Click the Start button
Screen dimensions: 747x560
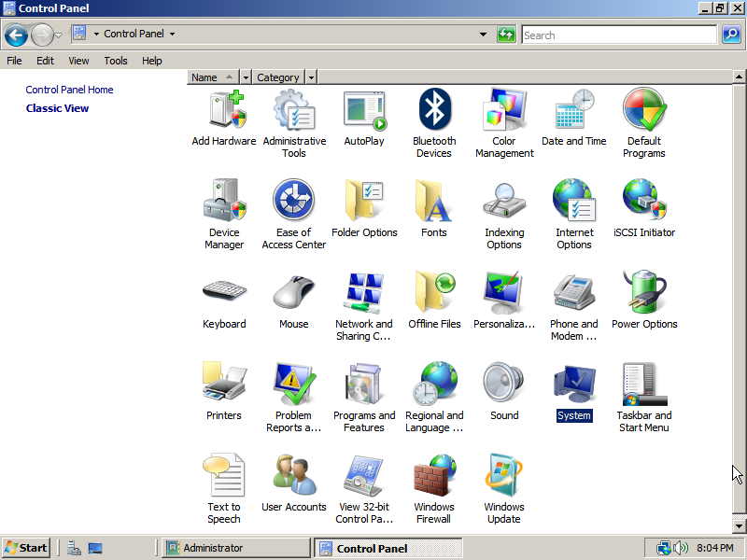pyautogui.click(x=26, y=548)
